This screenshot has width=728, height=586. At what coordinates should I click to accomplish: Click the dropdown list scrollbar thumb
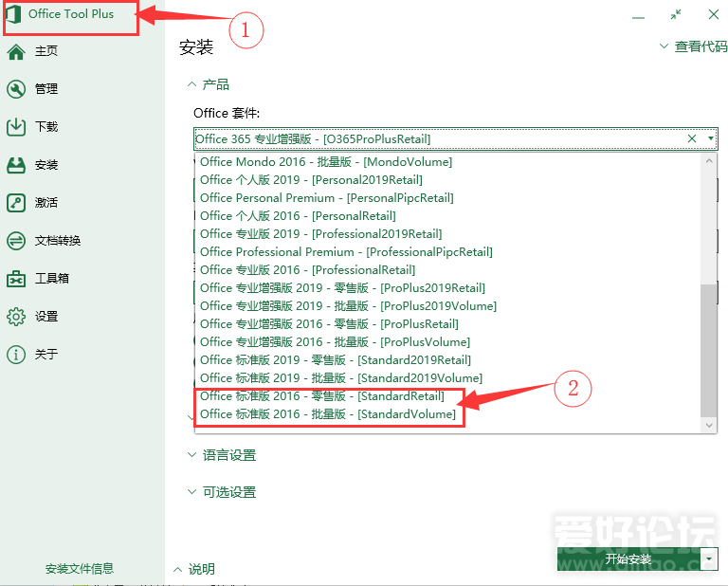point(708,351)
